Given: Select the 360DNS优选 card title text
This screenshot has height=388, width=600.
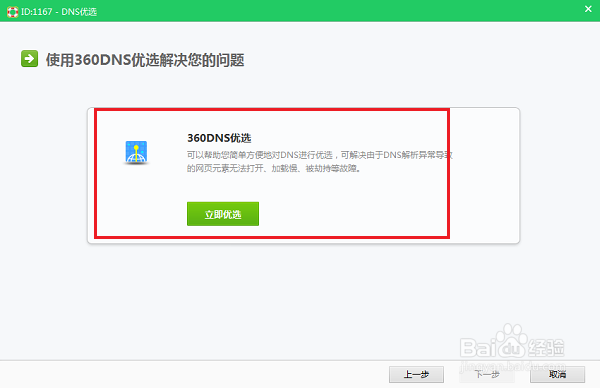Looking at the screenshot, I should click(219, 138).
